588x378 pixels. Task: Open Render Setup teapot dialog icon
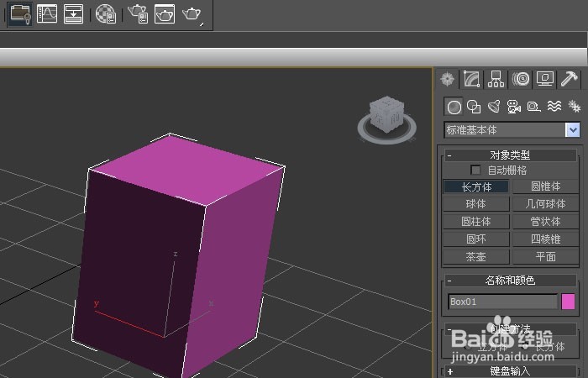138,14
